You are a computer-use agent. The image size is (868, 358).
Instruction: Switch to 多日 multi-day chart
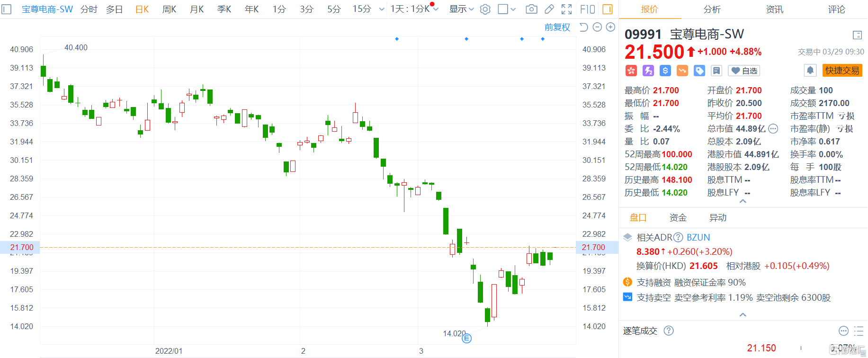pyautogui.click(x=114, y=9)
